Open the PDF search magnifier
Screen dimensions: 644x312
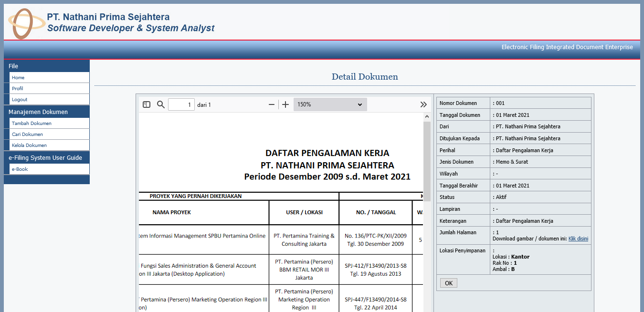(161, 104)
